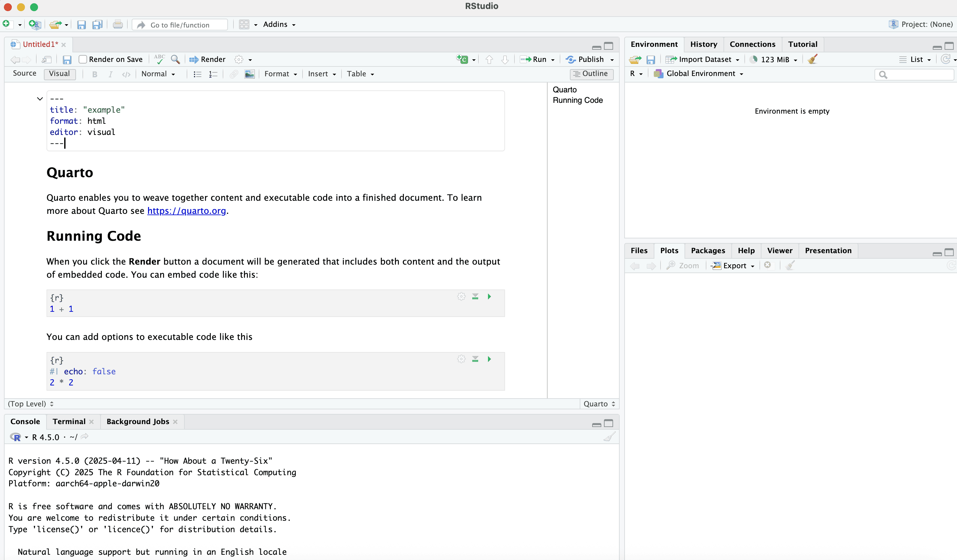The height and width of the screenshot is (560, 957).
Task: Click the Go to file/function field
Action: tap(180, 25)
